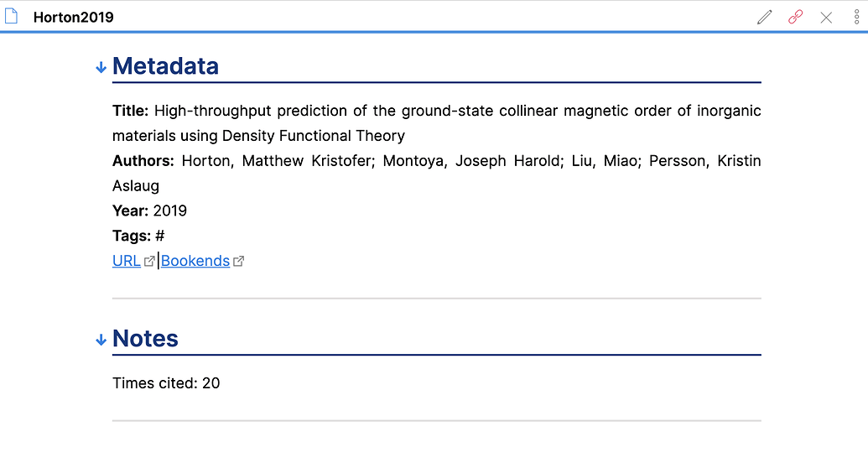Collapse the Notes section arrow

tap(101, 340)
